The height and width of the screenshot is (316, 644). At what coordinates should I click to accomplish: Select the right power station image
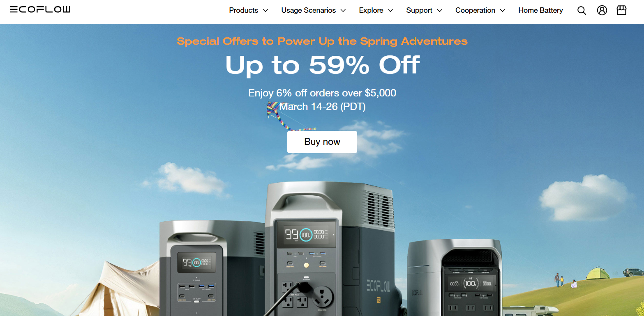(455, 277)
